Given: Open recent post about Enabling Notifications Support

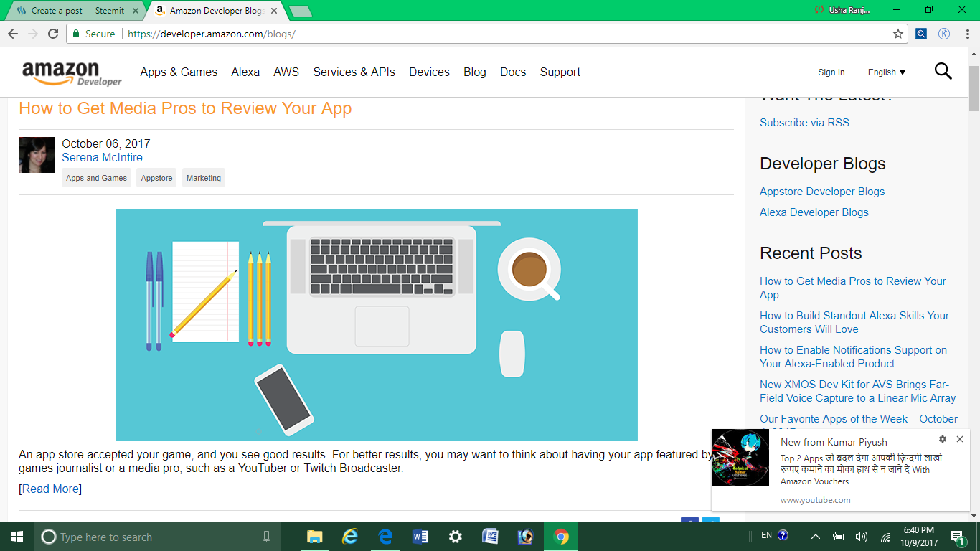Looking at the screenshot, I should tap(853, 357).
